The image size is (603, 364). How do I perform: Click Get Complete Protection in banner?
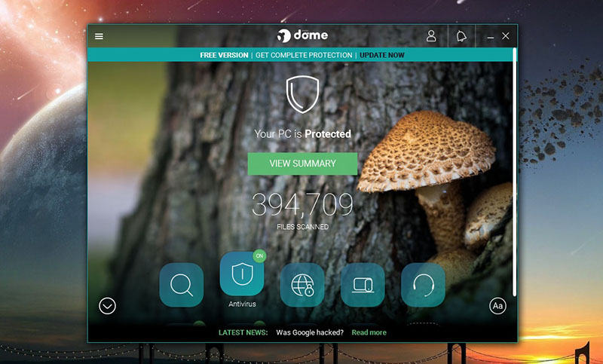pos(304,55)
